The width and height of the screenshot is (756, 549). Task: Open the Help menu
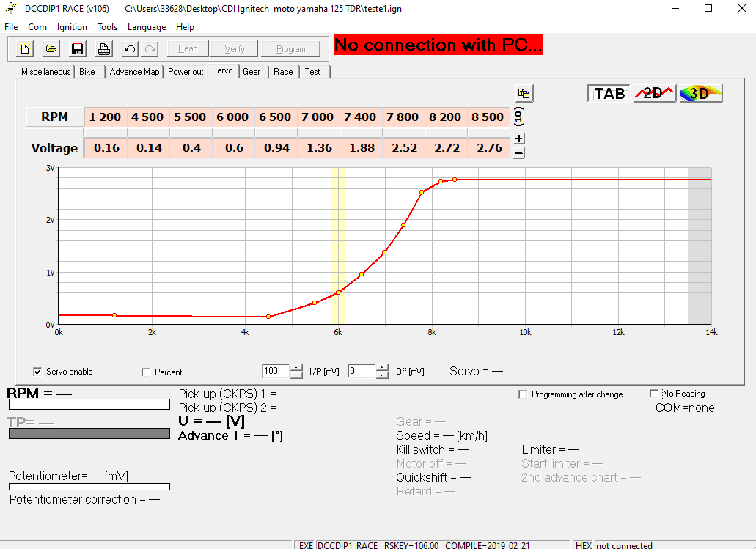(185, 27)
